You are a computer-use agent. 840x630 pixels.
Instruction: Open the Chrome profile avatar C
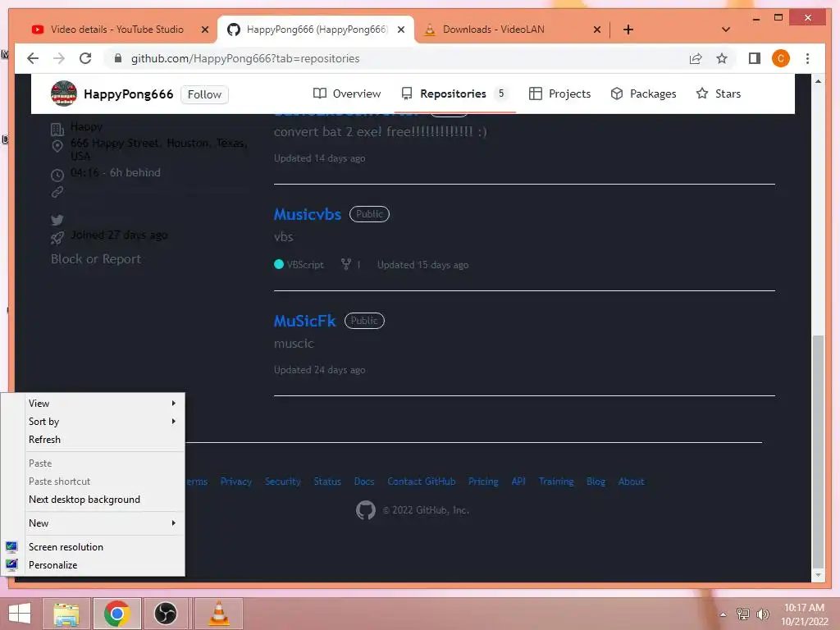pos(781,58)
